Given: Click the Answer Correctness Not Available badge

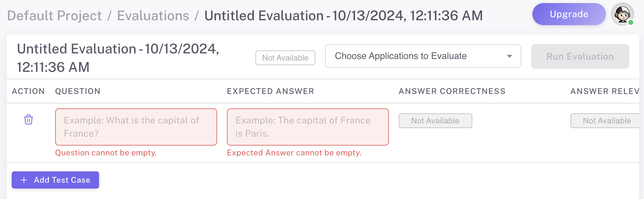Looking at the screenshot, I should (435, 121).
